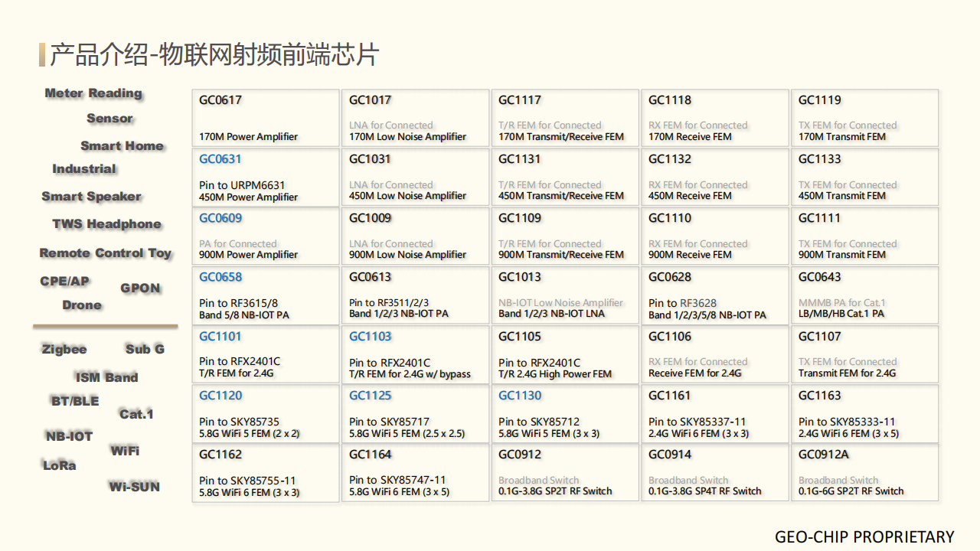
Task: Click the 'Smart Home' label
Action: click(x=122, y=146)
